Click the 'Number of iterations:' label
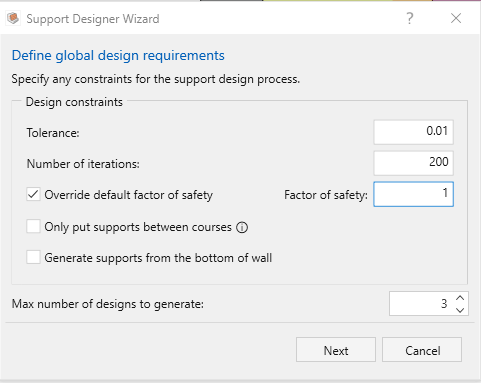 83,164
